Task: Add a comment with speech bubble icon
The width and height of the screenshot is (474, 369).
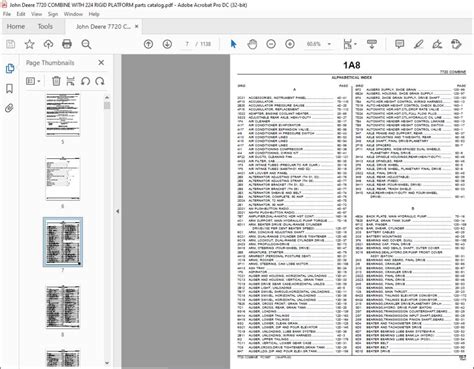Action: pyautogui.click(x=399, y=44)
